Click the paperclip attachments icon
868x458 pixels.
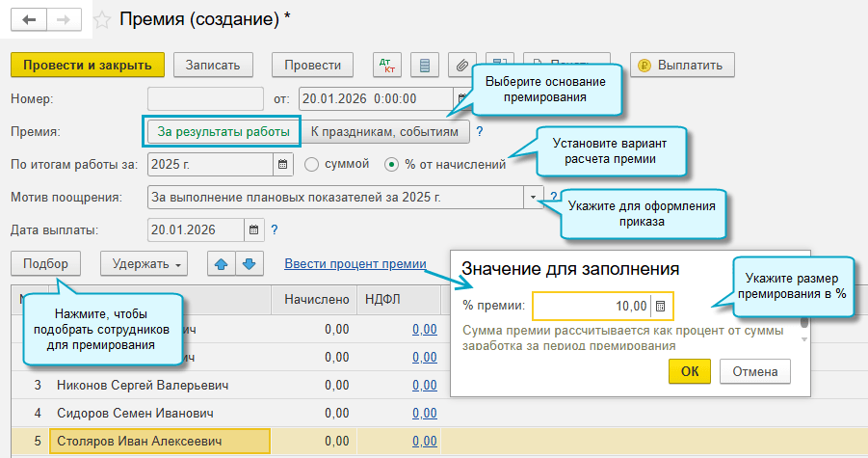coord(462,65)
